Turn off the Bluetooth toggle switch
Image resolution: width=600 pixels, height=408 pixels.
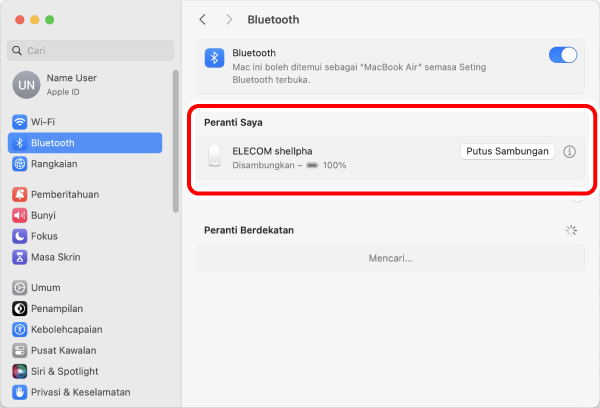pyautogui.click(x=562, y=55)
